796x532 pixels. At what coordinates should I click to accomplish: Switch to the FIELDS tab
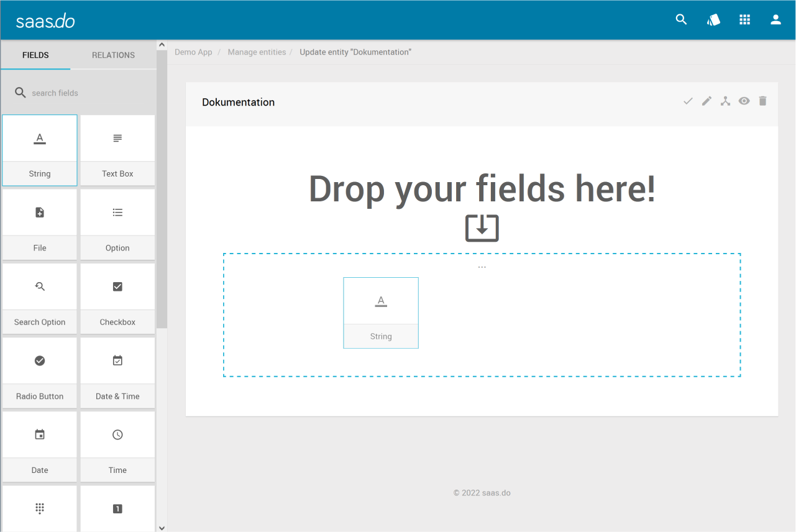click(35, 55)
